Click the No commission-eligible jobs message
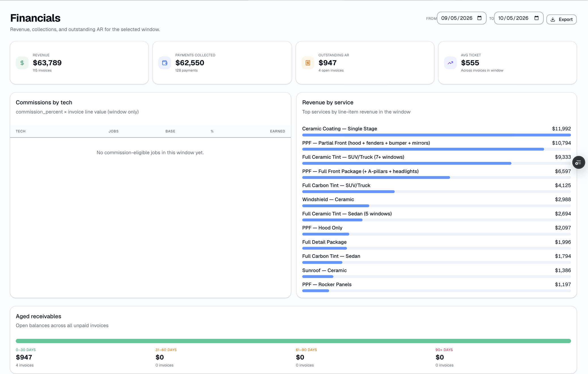Viewport: 588px width, 374px height. (x=150, y=153)
